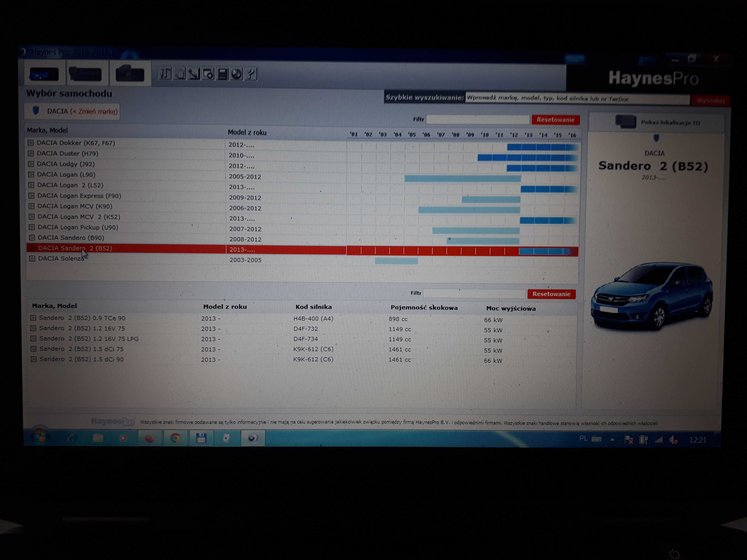Click the Duster dark blue timeline bar

point(528,157)
